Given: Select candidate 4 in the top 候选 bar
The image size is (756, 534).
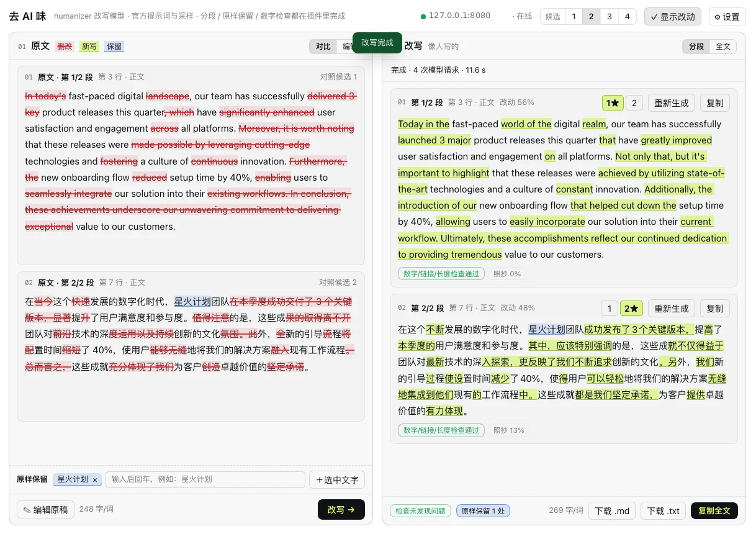Looking at the screenshot, I should 627,17.
